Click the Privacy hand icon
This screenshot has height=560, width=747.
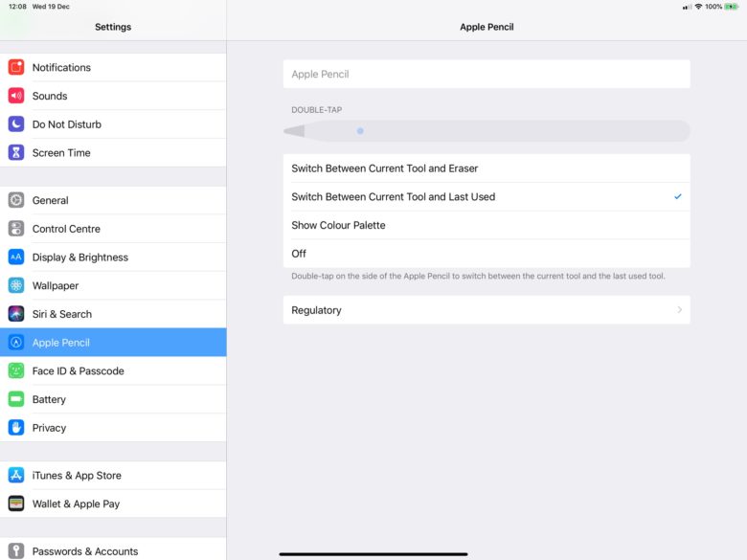click(16, 428)
